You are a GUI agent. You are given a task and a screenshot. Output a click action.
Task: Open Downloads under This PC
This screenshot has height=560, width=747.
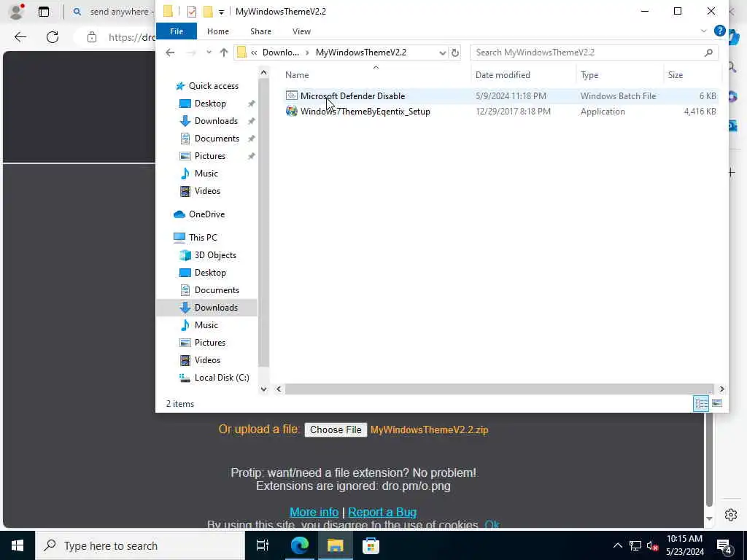216,308
